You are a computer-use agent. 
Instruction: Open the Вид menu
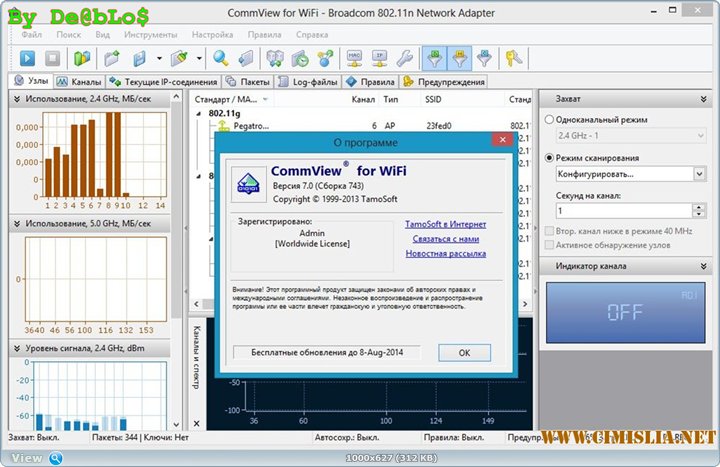pos(102,34)
